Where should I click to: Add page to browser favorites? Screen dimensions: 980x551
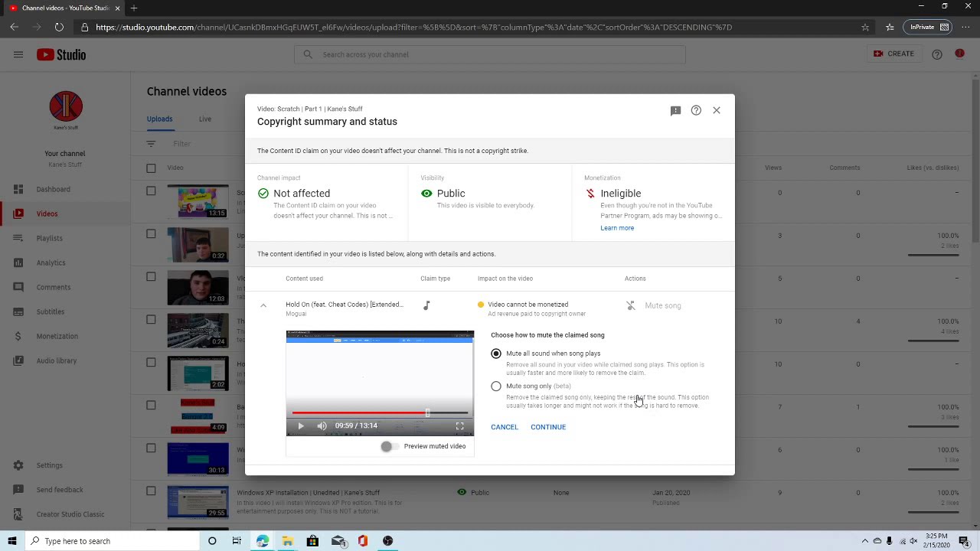click(x=865, y=27)
